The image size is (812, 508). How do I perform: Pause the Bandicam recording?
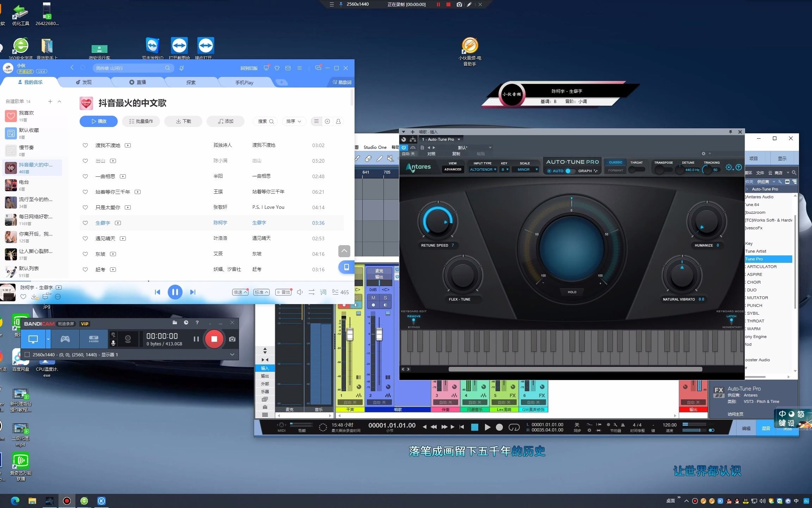(x=196, y=339)
